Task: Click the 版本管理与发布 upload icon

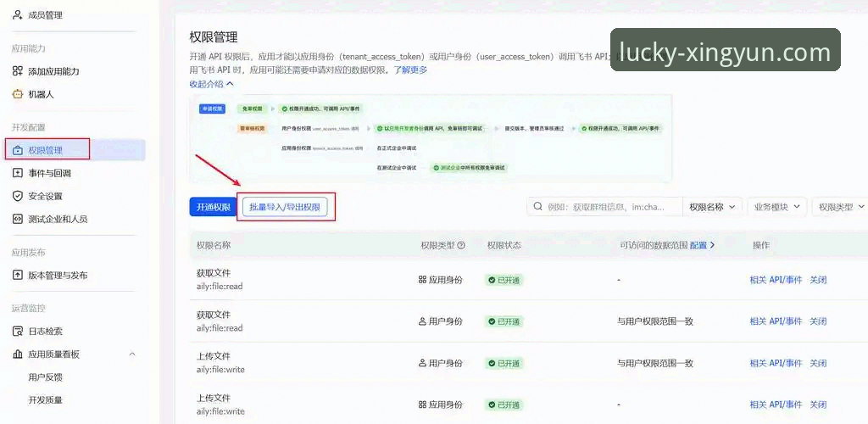Action: (x=18, y=275)
